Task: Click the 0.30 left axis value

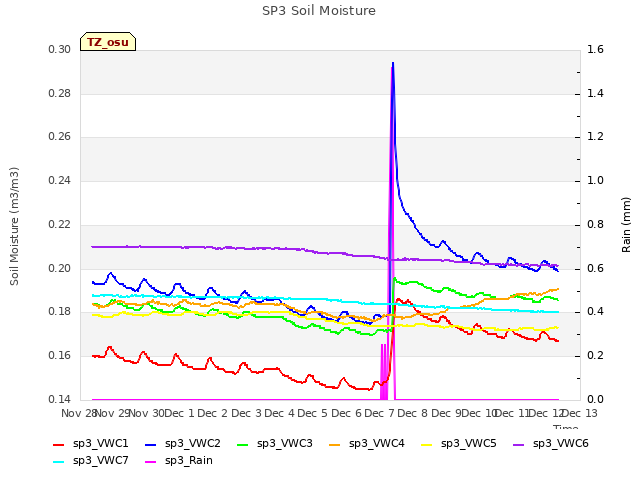Action: point(59,49)
